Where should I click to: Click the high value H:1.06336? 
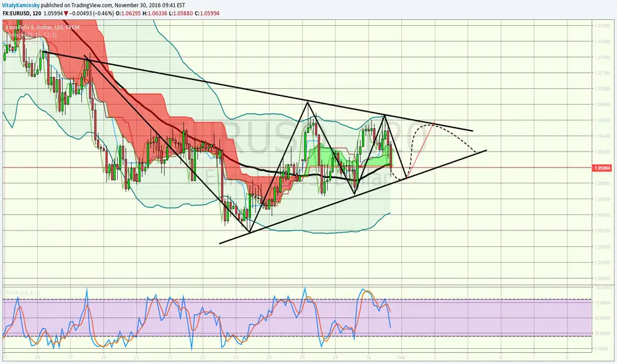[155, 13]
